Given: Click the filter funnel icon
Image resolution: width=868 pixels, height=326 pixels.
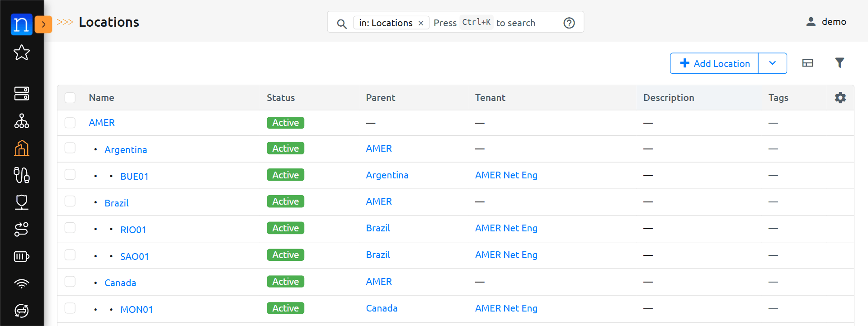Looking at the screenshot, I should click(840, 63).
